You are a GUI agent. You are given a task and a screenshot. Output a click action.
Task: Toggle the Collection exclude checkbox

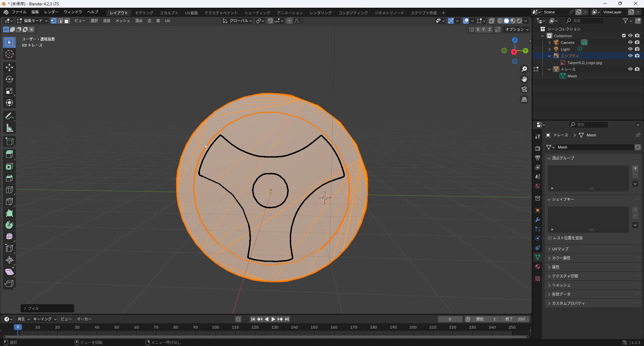click(624, 36)
